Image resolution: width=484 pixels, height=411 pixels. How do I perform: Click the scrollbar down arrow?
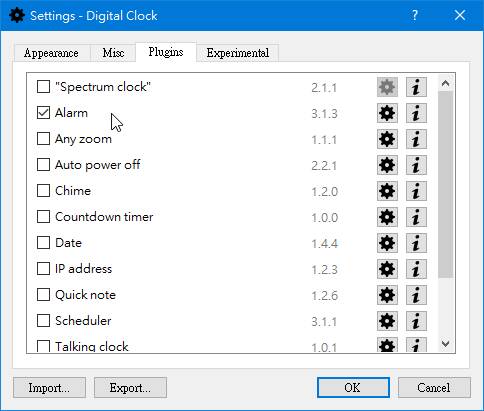tap(446, 344)
